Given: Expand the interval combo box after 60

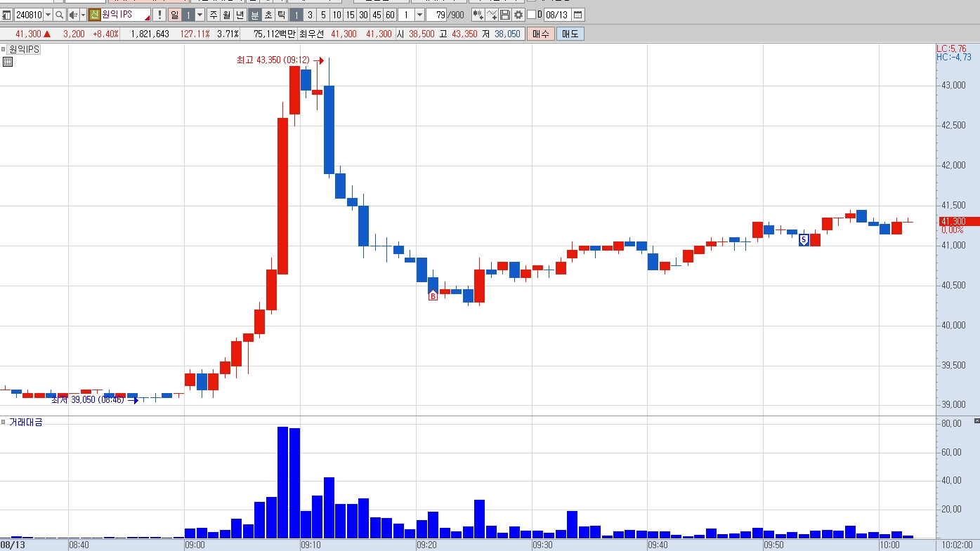Looking at the screenshot, I should pyautogui.click(x=419, y=15).
